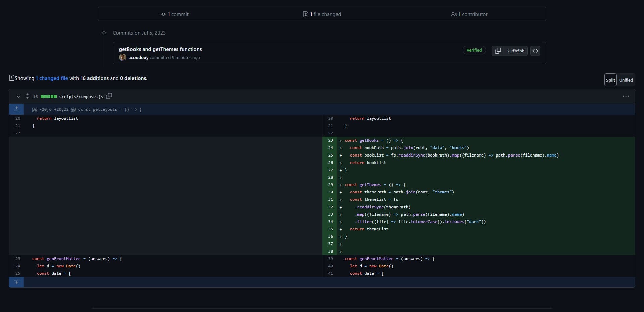This screenshot has width=644, height=312.
Task: Open the 1 commit tab
Action: (175, 14)
